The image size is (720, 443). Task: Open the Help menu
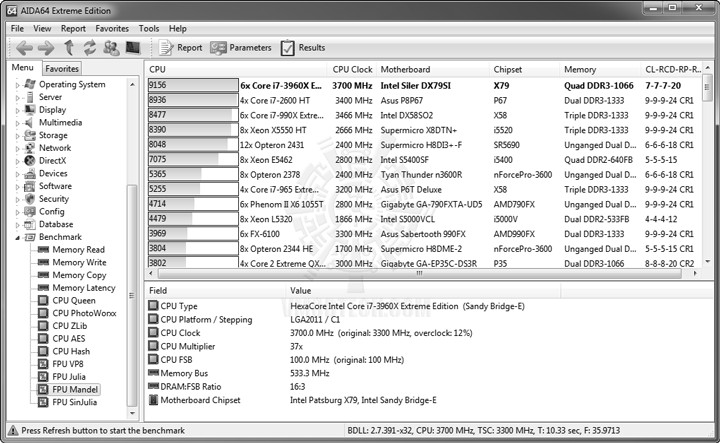point(178,28)
